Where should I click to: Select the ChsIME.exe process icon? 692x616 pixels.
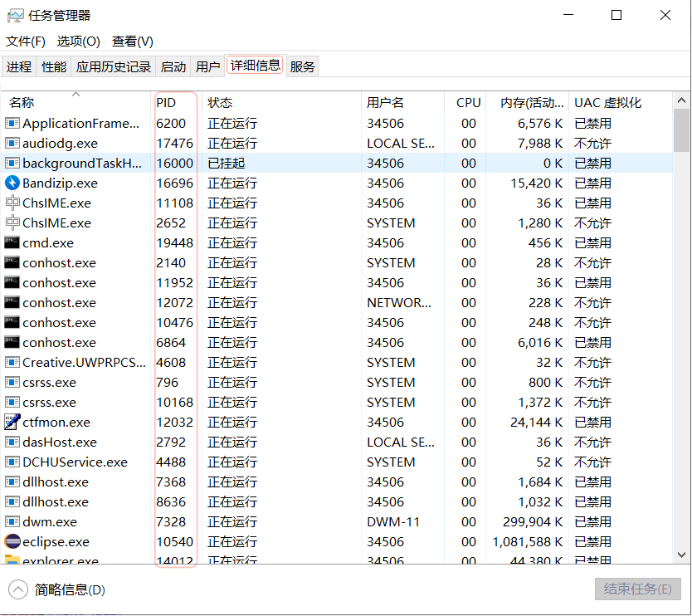pos(12,203)
